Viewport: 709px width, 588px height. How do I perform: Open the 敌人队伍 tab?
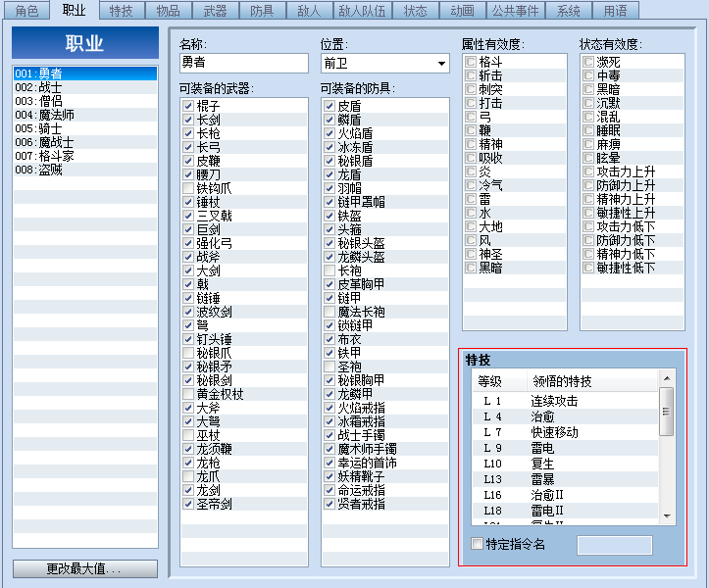[x=363, y=11]
